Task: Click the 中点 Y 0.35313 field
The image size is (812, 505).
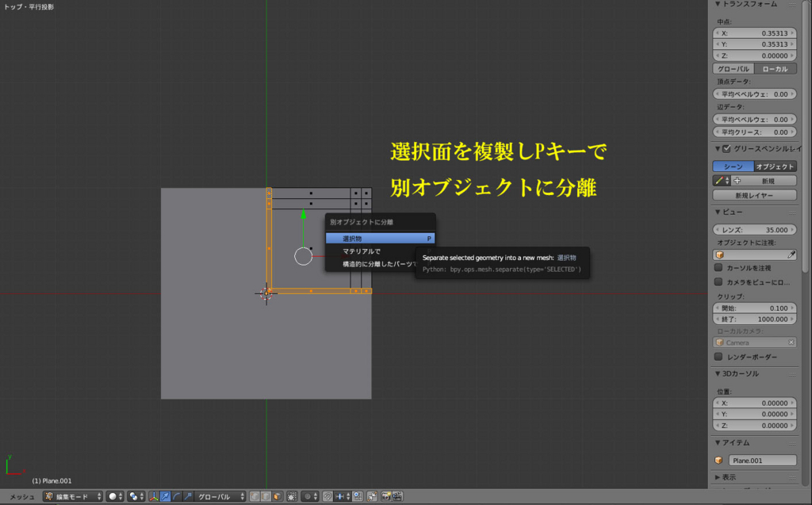Action: [x=755, y=44]
